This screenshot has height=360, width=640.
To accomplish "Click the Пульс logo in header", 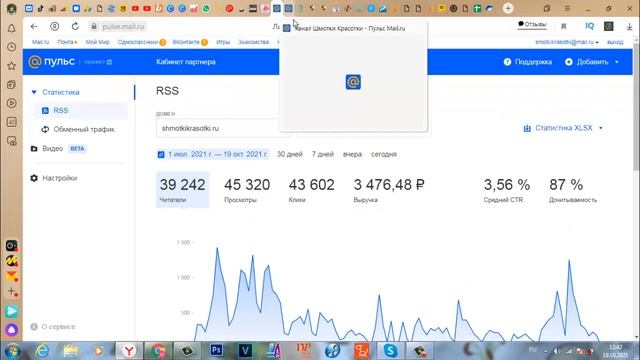I will point(52,62).
